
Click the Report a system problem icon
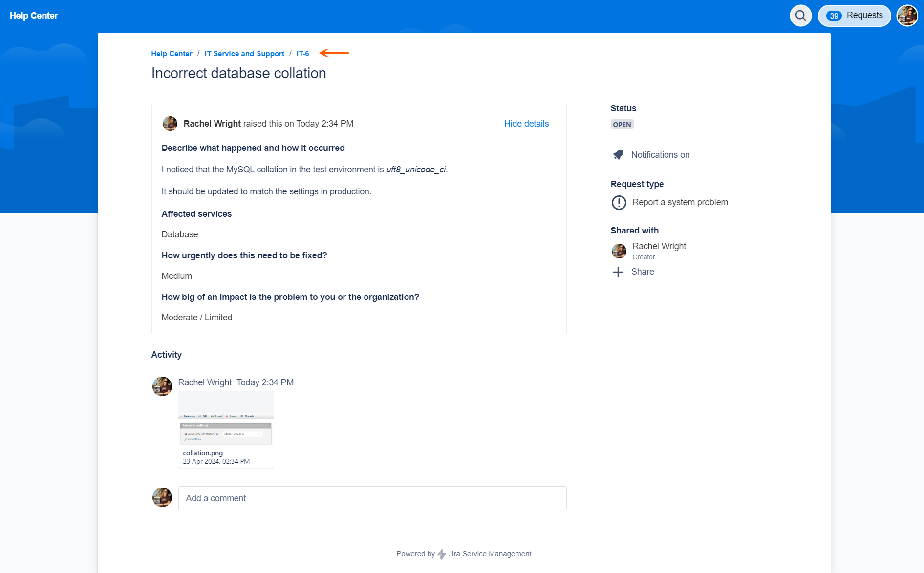(x=619, y=202)
